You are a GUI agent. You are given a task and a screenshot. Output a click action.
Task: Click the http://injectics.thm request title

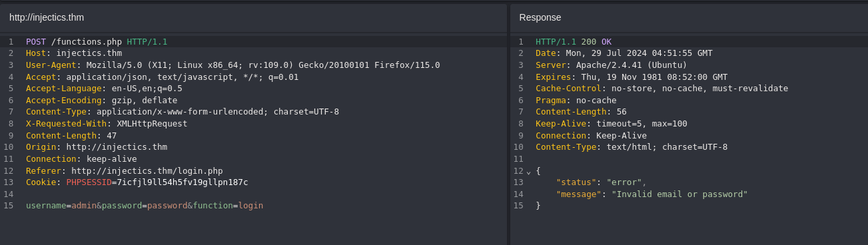tap(47, 17)
